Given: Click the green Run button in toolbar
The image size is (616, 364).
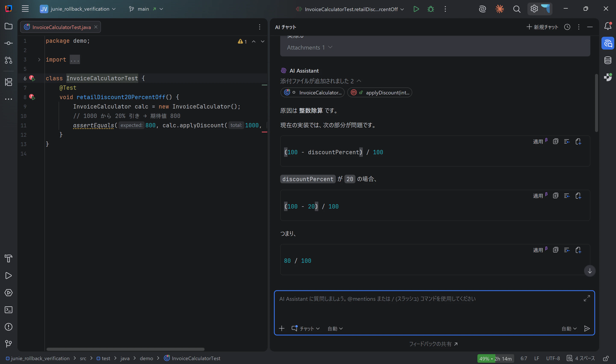Looking at the screenshot, I should click(416, 9).
